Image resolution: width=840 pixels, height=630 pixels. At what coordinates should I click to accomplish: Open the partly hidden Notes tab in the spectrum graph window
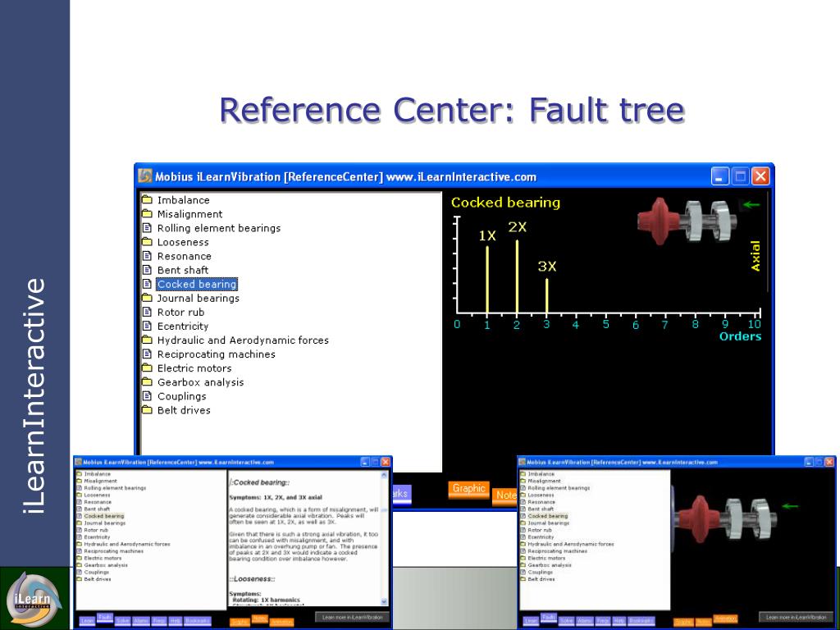[x=504, y=495]
